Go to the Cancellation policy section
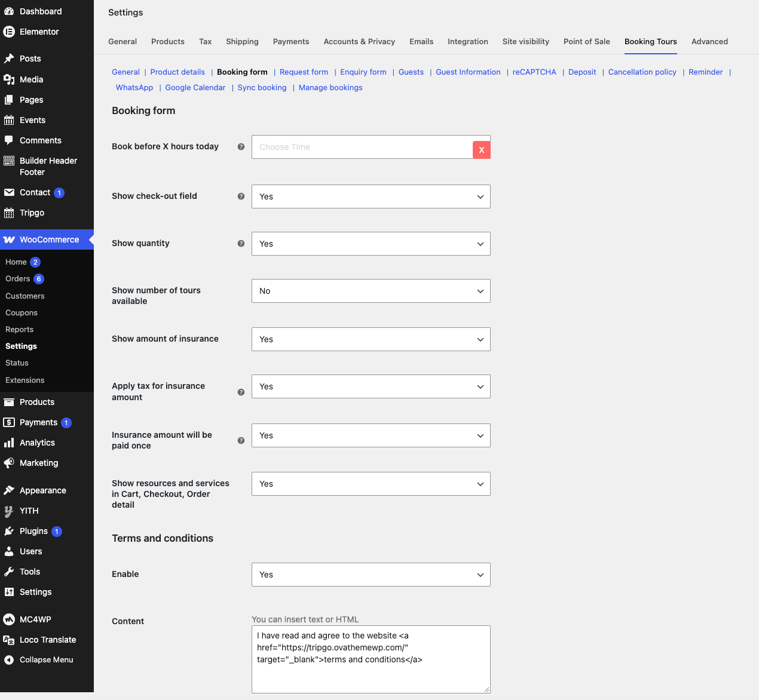The image size is (759, 700). (x=642, y=72)
